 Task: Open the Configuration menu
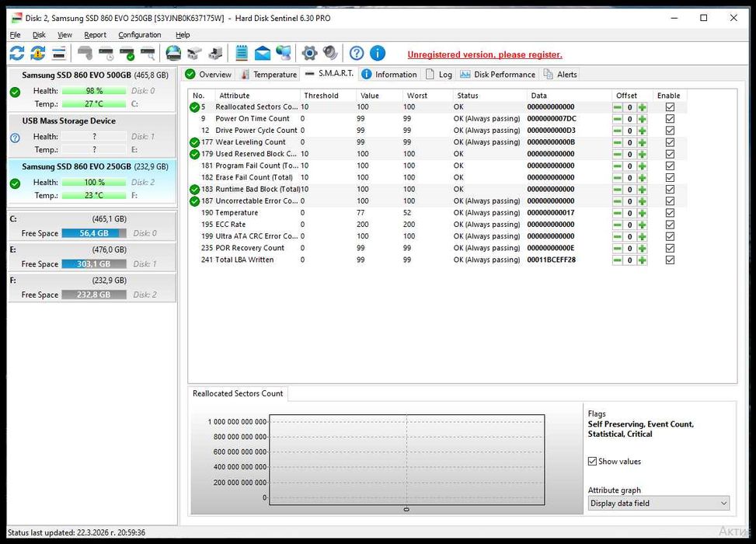(139, 35)
